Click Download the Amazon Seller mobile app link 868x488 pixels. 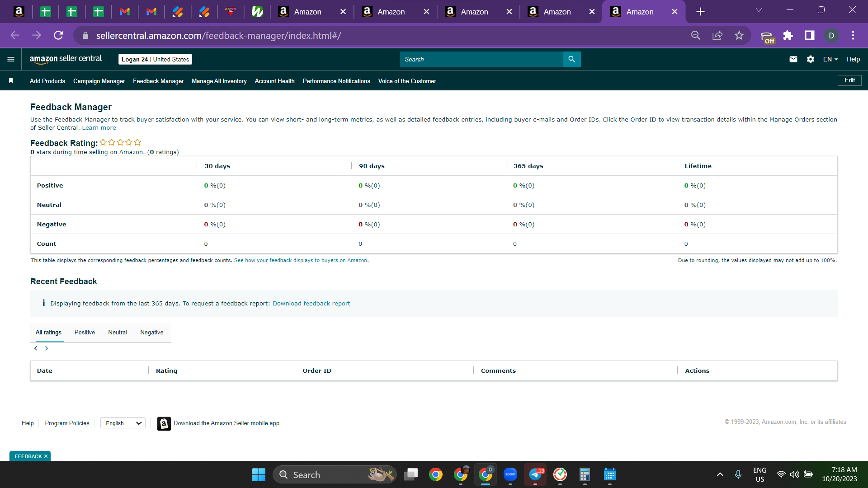pos(226,423)
